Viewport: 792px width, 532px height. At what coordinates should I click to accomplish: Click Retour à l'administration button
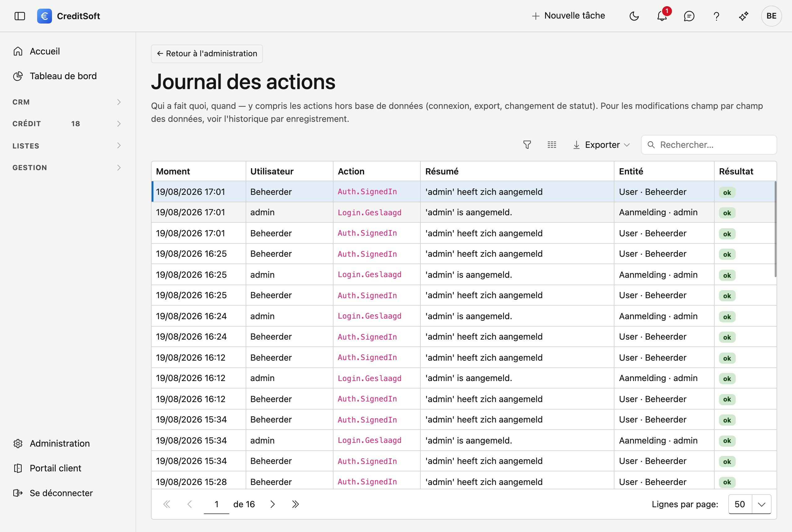(207, 54)
